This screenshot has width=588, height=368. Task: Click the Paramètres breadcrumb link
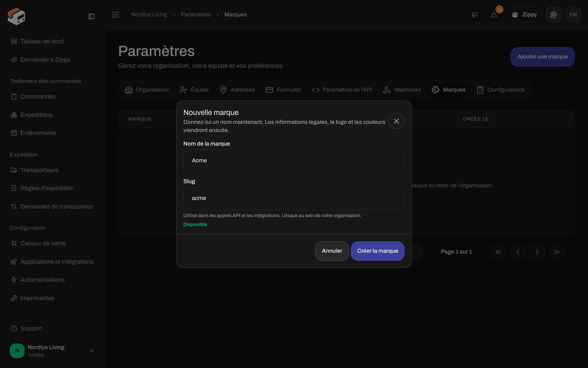(x=196, y=15)
